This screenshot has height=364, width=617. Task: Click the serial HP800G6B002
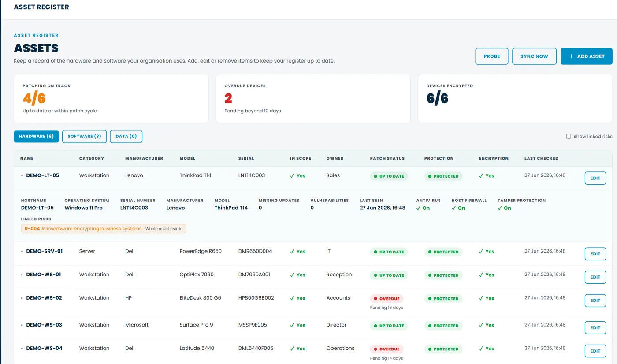[256, 298]
